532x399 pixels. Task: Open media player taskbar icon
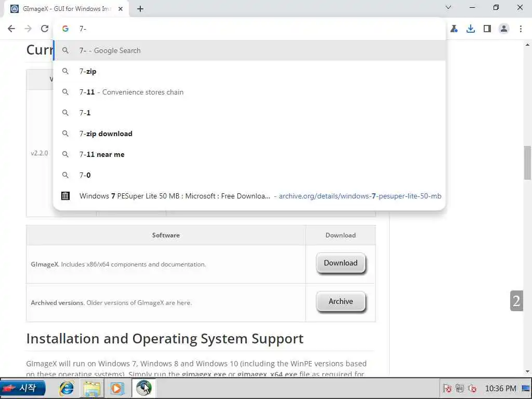(x=117, y=388)
